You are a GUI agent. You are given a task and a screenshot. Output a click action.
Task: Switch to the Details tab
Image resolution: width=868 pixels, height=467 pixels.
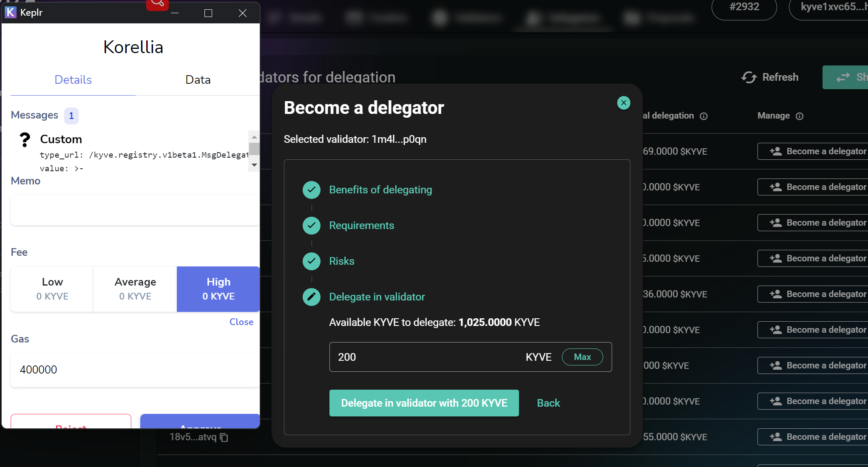click(x=73, y=80)
